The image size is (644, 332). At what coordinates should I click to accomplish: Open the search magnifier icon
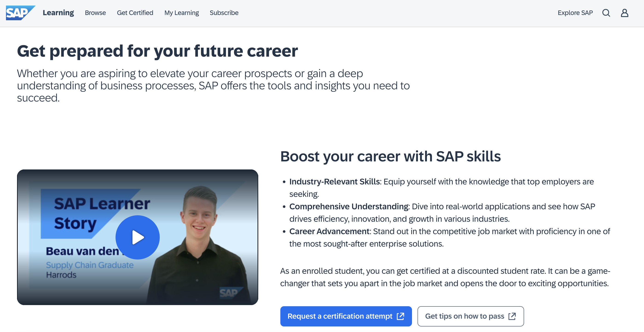[606, 13]
